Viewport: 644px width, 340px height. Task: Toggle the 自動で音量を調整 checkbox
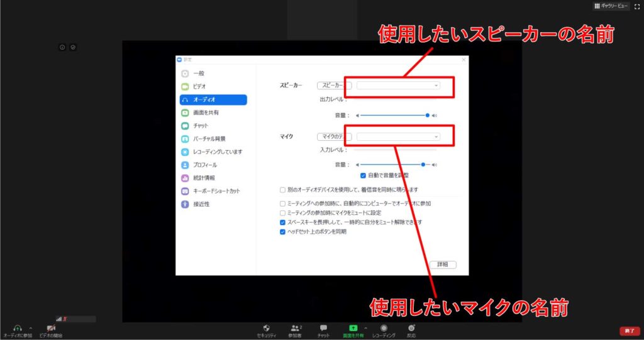pyautogui.click(x=363, y=175)
